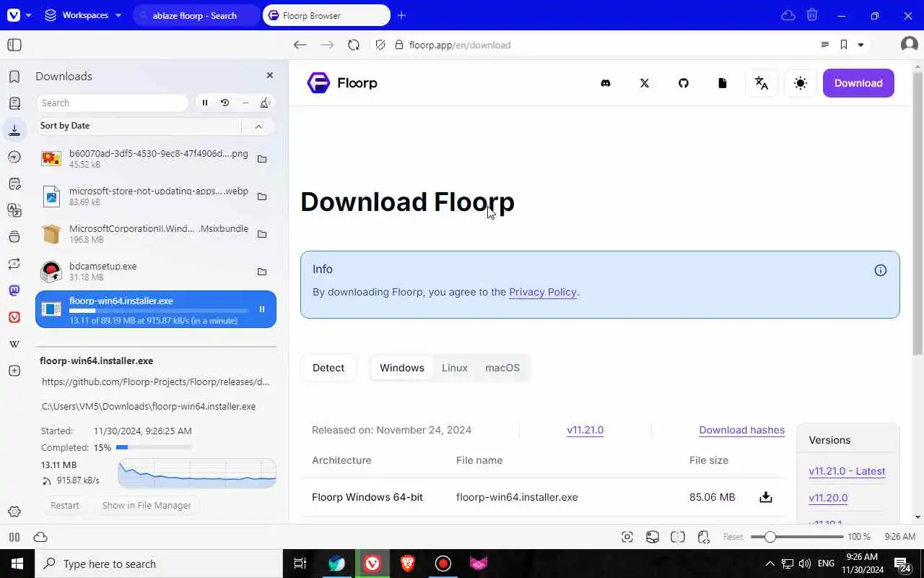
Task: Open the Reading List panel
Action: 14,103
